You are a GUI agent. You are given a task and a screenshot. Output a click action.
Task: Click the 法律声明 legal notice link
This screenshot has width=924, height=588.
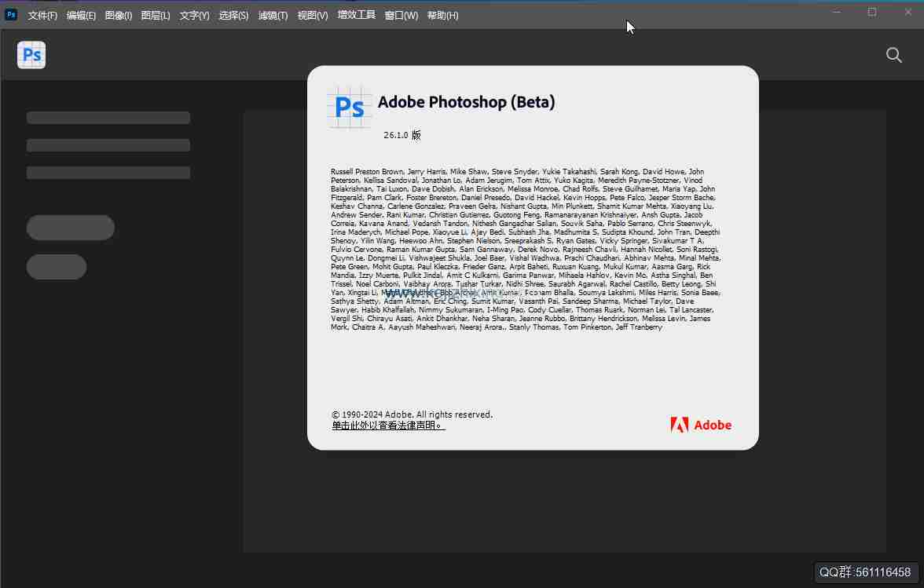pyautogui.click(x=387, y=425)
